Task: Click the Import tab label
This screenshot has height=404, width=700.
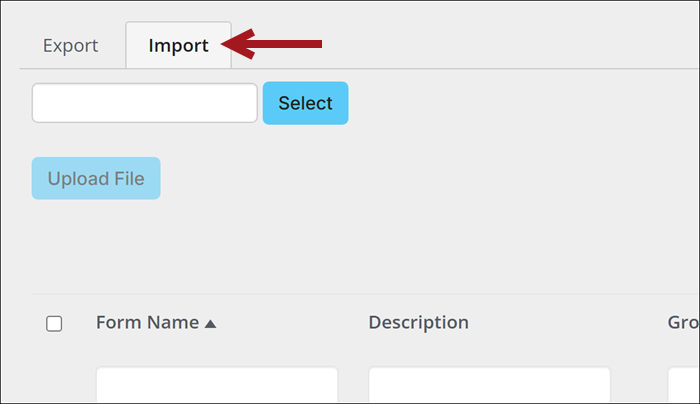Action: click(x=179, y=46)
